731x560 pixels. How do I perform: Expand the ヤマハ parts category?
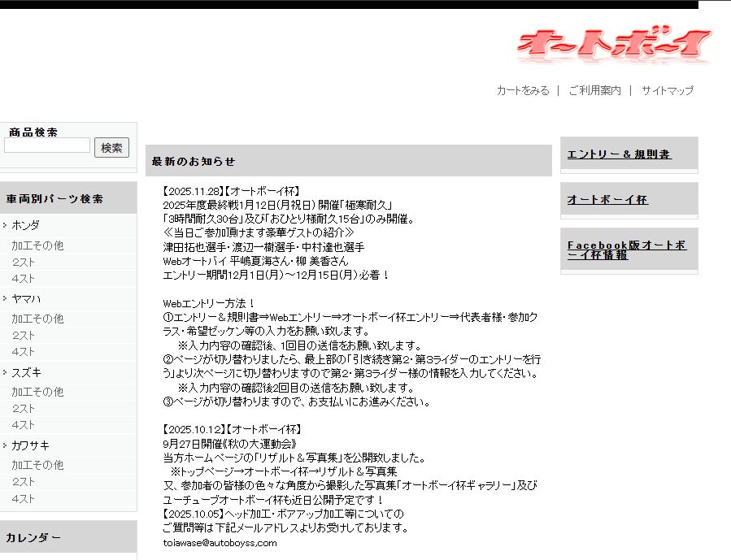[25, 298]
